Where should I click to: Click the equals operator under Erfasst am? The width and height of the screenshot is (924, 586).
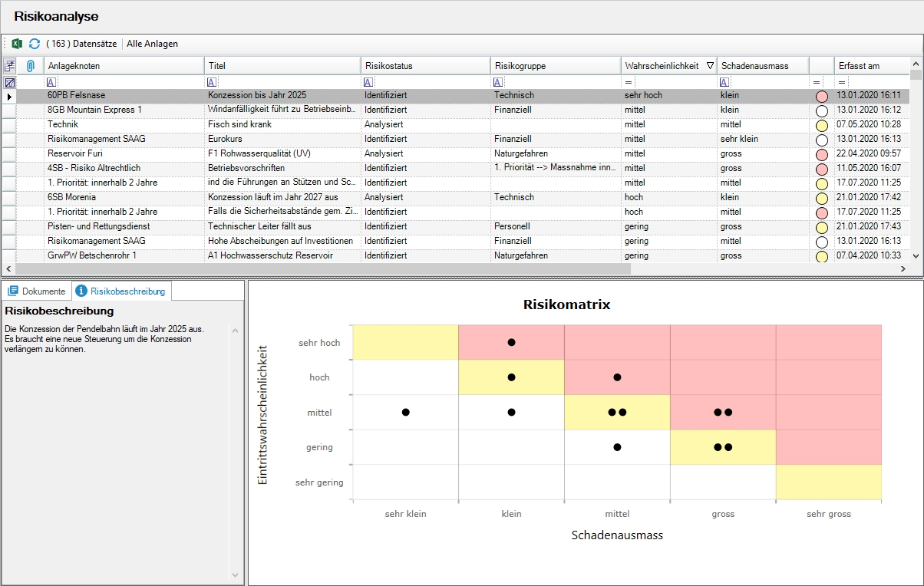[x=842, y=82]
